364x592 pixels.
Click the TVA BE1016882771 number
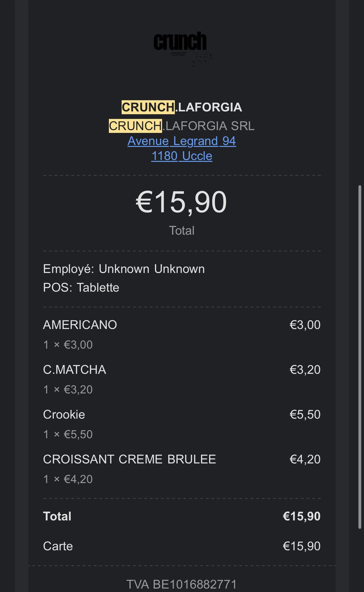tap(181, 584)
